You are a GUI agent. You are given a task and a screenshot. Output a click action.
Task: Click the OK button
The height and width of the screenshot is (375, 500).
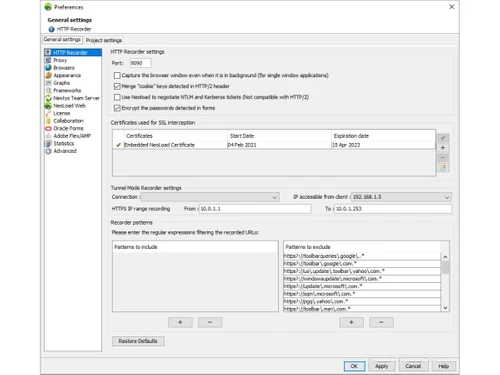click(354, 366)
